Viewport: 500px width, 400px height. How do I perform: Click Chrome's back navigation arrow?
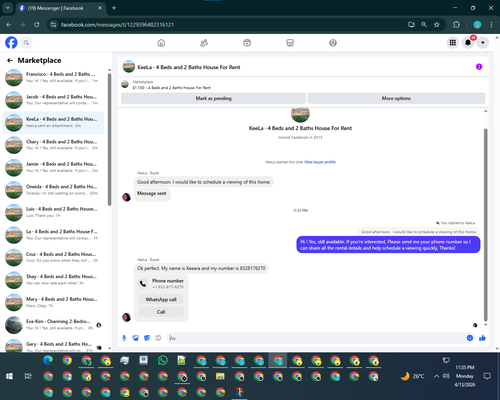pos(9,25)
